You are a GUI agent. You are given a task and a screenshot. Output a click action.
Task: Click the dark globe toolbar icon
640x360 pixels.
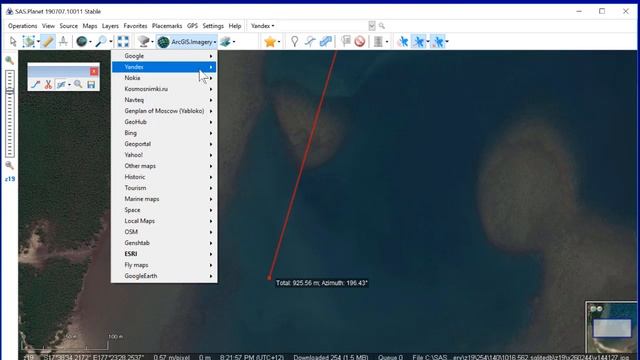point(82,41)
